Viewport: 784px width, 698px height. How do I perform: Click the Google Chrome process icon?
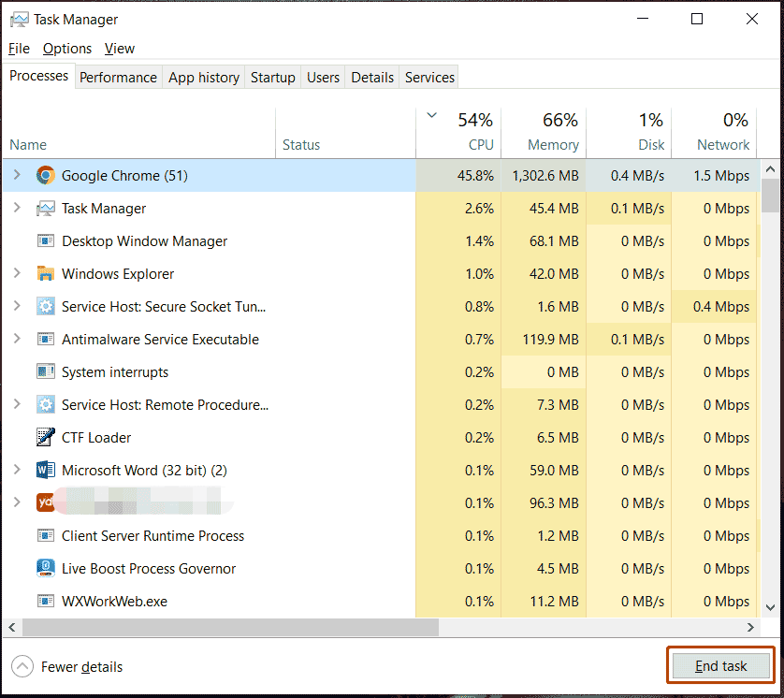tap(45, 175)
